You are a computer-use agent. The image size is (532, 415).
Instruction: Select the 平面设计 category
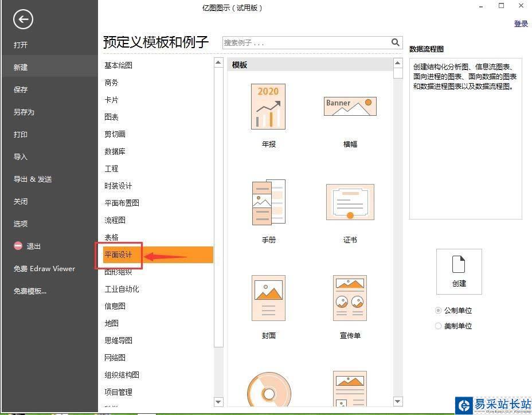[x=158, y=255]
